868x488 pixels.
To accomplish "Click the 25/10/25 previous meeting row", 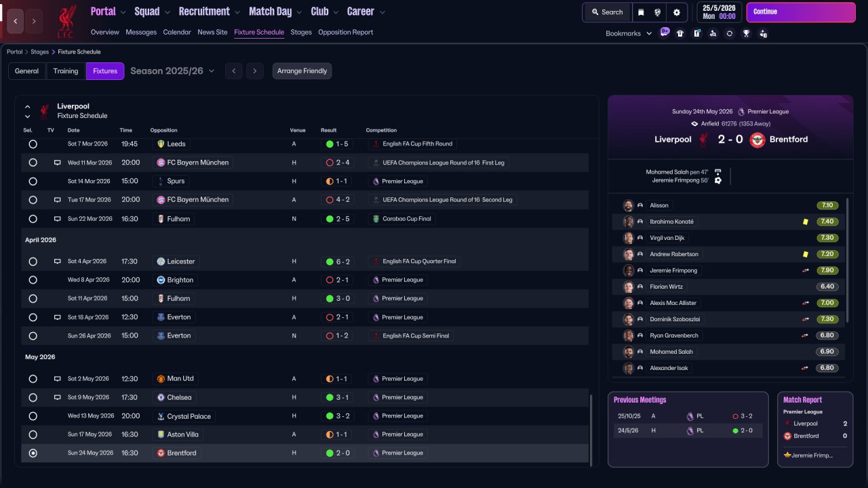I will (x=688, y=416).
